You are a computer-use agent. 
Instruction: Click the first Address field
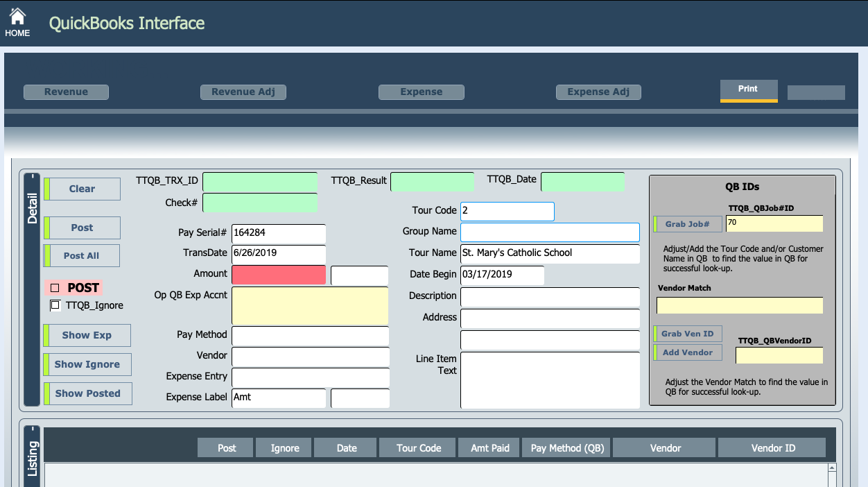[x=550, y=318]
